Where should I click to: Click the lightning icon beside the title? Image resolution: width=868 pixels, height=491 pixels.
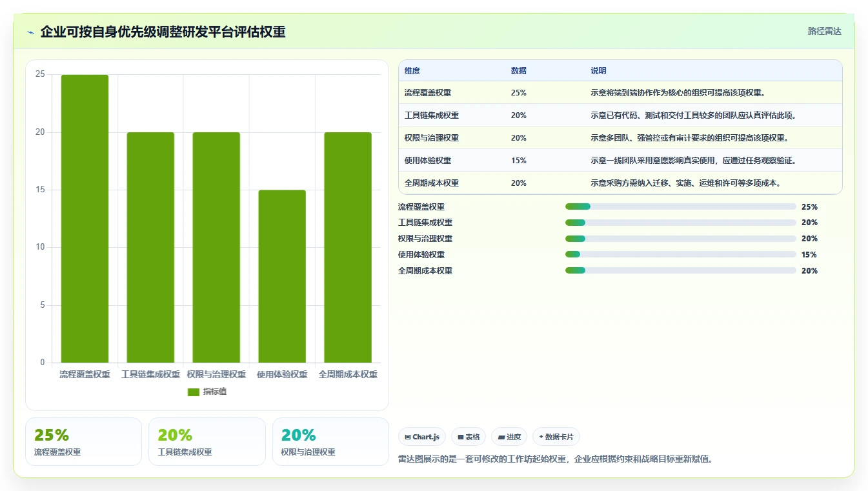point(31,32)
